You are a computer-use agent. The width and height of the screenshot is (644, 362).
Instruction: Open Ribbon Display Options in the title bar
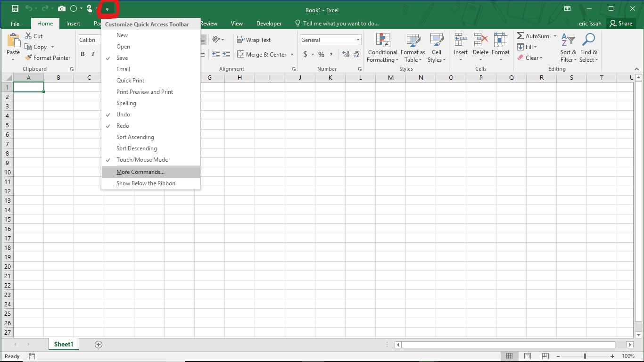pyautogui.click(x=568, y=8)
